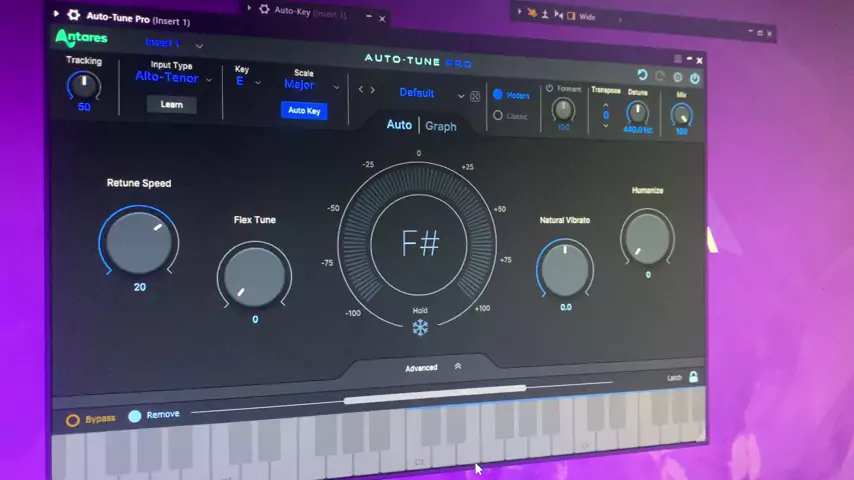Image resolution: width=854 pixels, height=480 pixels.
Task: Close the Auto-Key window
Action: [x=382, y=19]
